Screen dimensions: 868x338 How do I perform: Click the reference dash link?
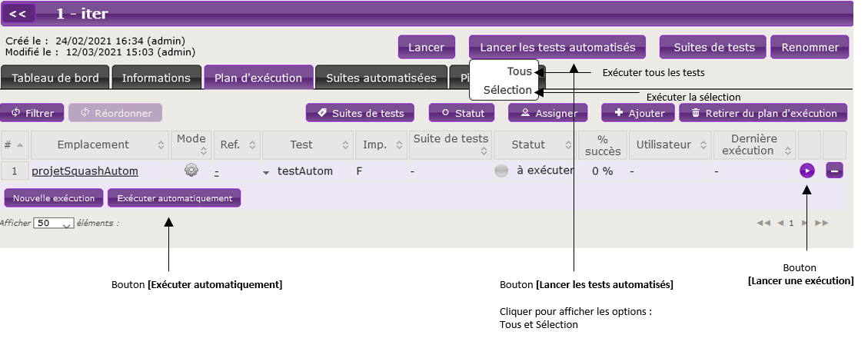point(217,171)
